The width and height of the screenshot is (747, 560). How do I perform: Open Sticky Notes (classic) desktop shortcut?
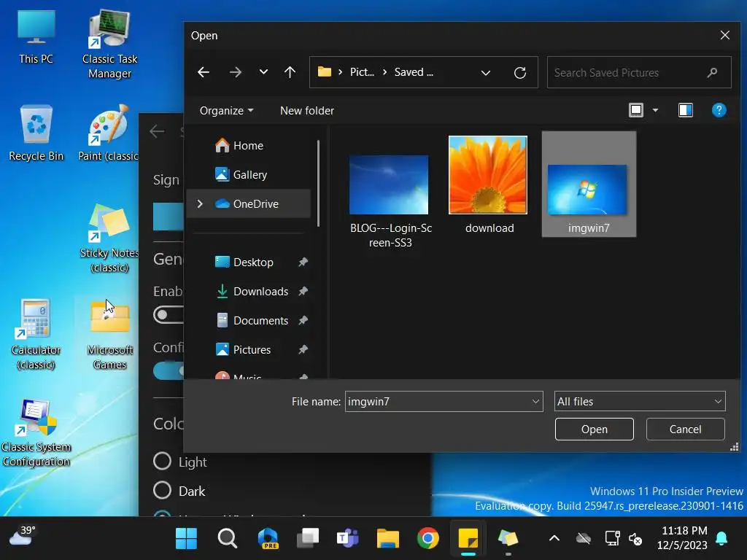(x=109, y=238)
